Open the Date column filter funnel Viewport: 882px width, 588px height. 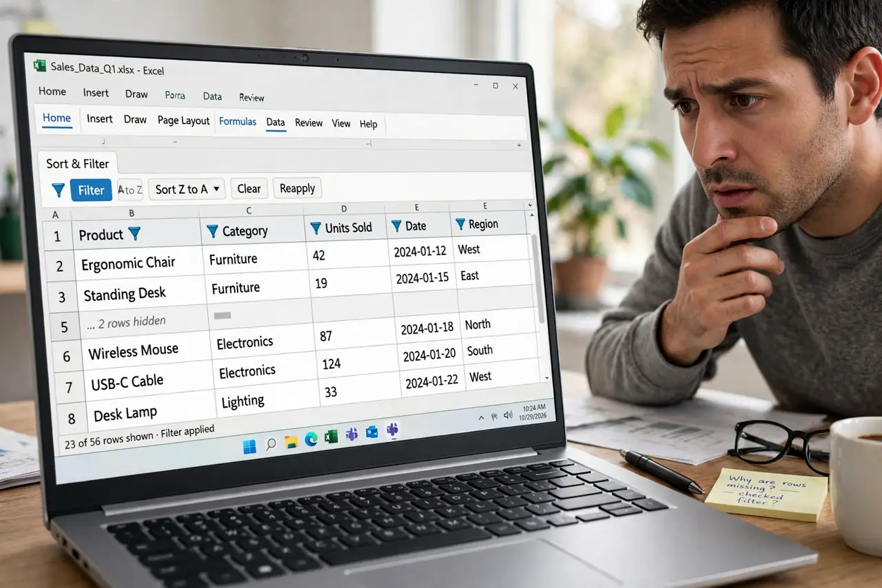[x=396, y=226]
